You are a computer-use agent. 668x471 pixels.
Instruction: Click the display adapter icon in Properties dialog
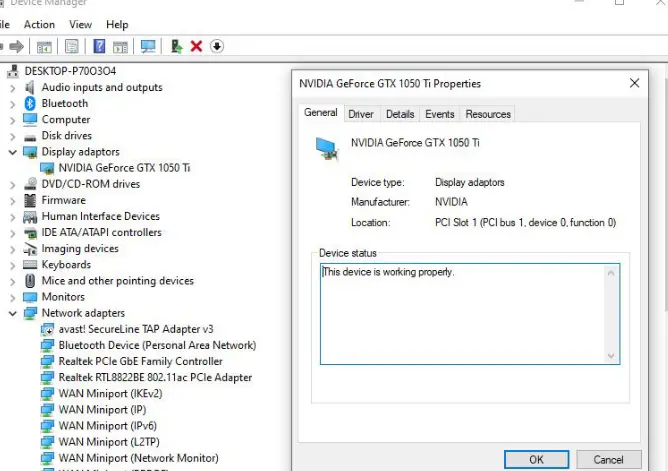click(x=327, y=149)
